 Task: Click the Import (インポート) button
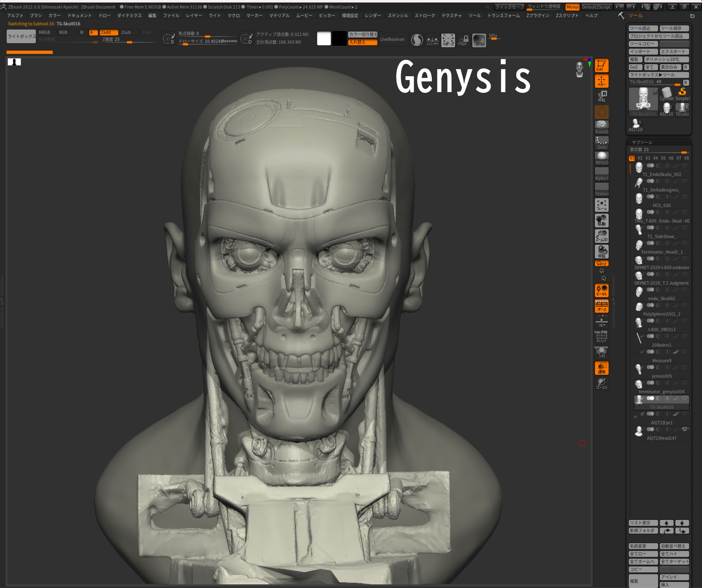[643, 51]
